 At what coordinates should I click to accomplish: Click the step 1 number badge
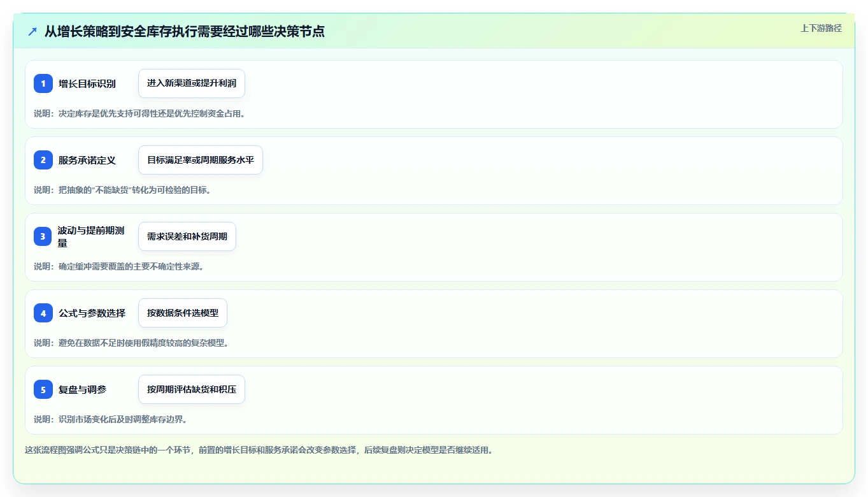pyautogui.click(x=43, y=83)
